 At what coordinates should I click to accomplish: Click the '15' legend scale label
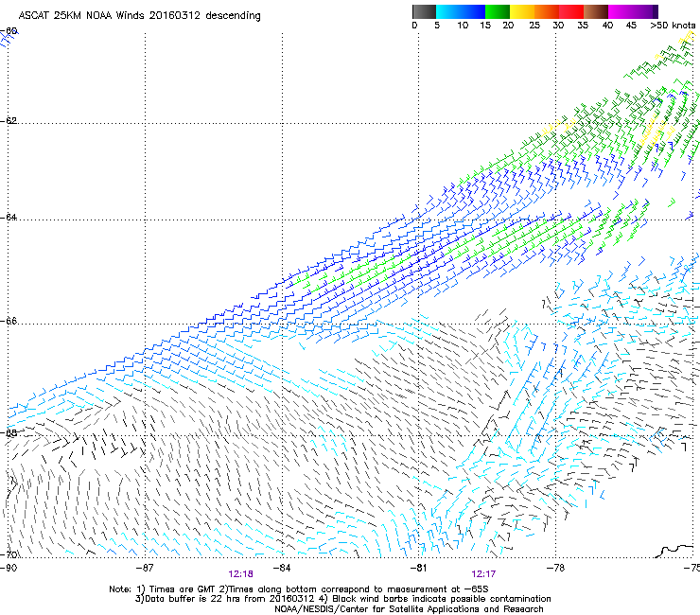485,26
